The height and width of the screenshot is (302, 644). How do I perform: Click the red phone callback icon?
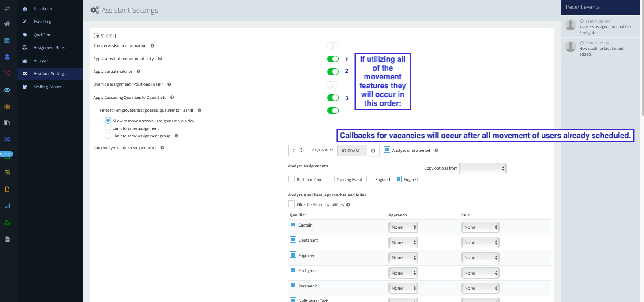[x=7, y=73]
